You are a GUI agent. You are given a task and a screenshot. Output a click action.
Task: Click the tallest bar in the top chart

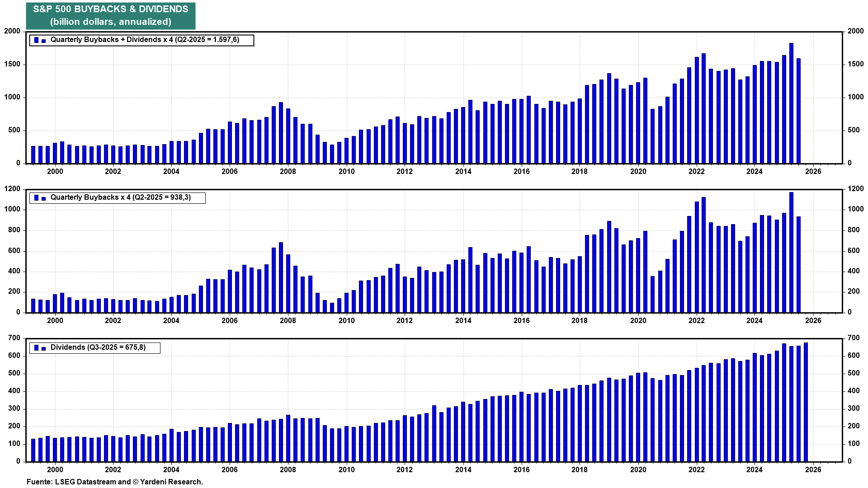(x=791, y=103)
